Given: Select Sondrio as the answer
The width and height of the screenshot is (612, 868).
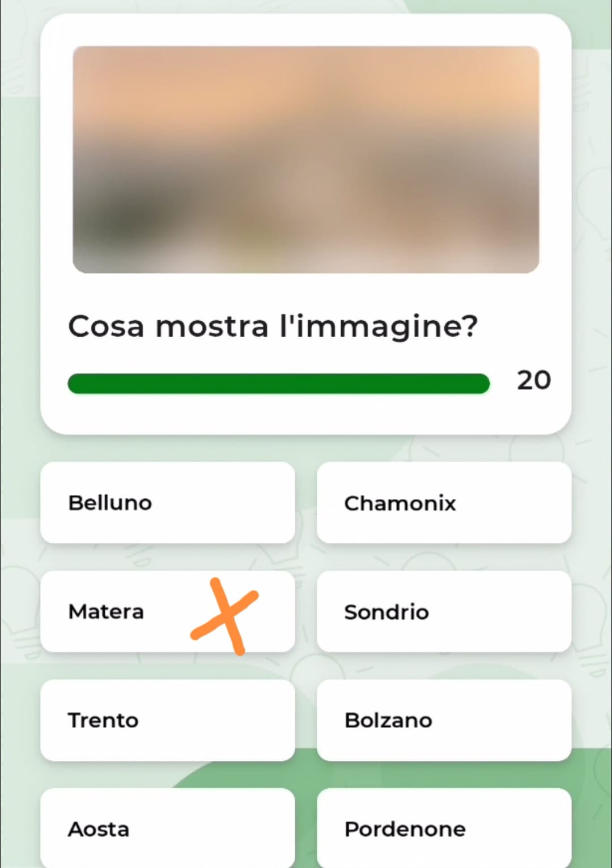Looking at the screenshot, I should (x=444, y=611).
